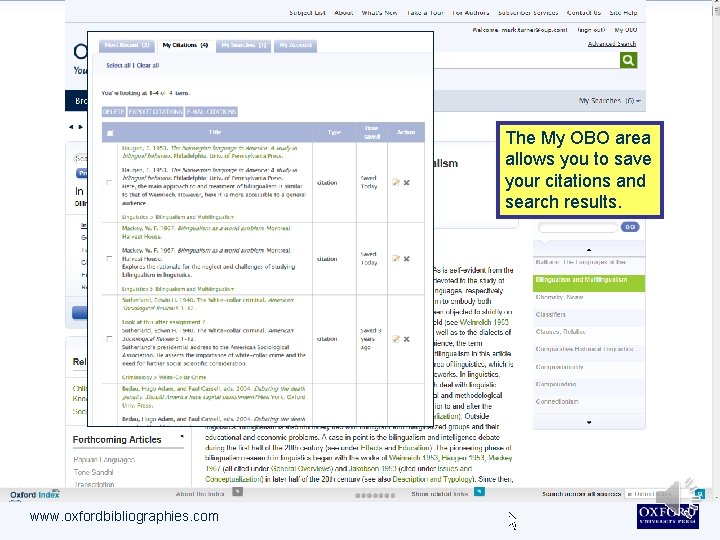Open the Take a Tour menu item
The width and height of the screenshot is (720, 540).
425,13
